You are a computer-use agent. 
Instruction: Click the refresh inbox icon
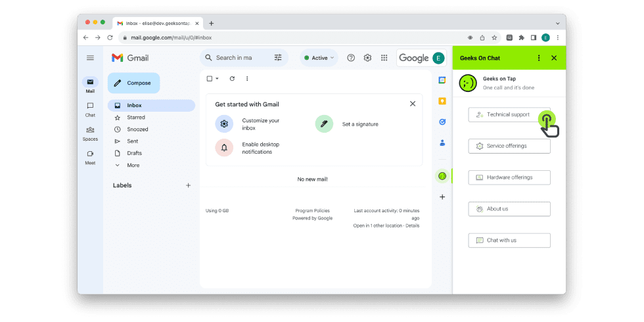tap(232, 78)
